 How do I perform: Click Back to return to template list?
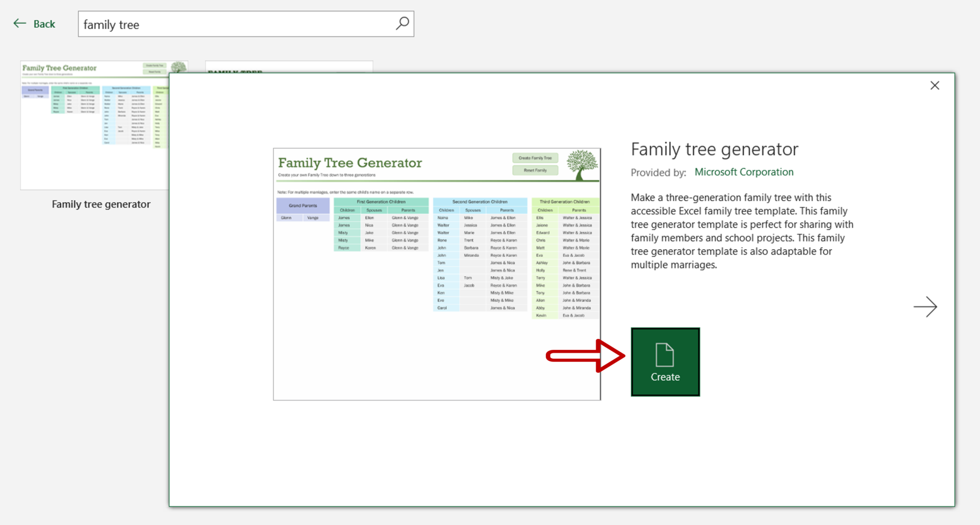[x=44, y=23]
